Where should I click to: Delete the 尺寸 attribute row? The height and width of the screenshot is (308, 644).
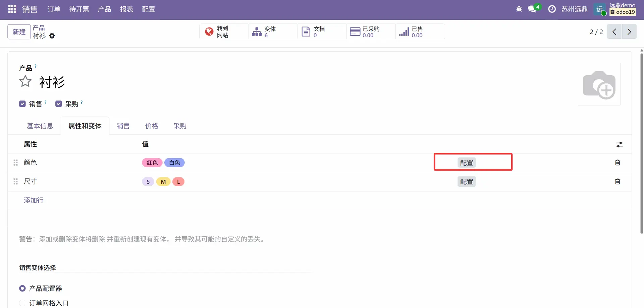pos(618,182)
